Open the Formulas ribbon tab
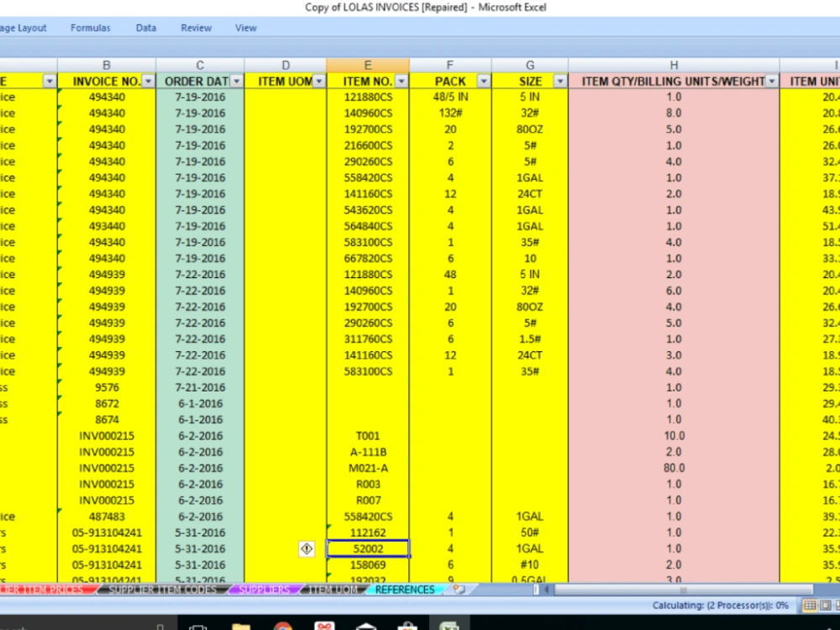 (91, 28)
